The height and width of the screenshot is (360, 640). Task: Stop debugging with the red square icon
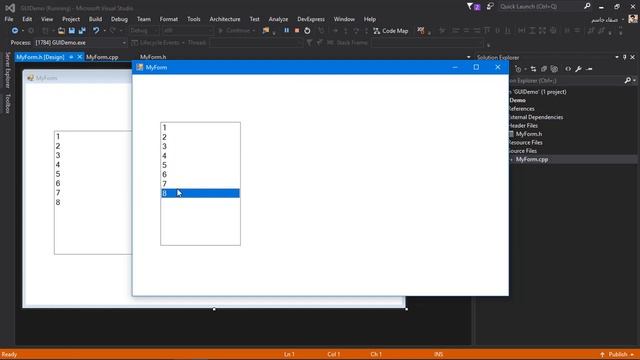(x=297, y=31)
